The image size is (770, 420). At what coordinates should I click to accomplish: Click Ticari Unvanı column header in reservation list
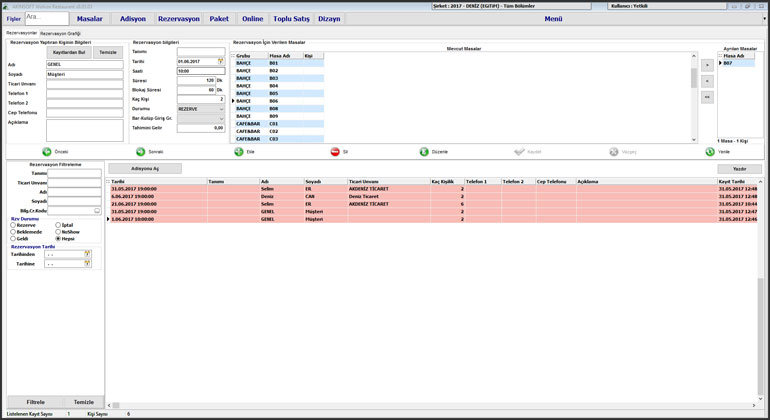(x=388, y=181)
